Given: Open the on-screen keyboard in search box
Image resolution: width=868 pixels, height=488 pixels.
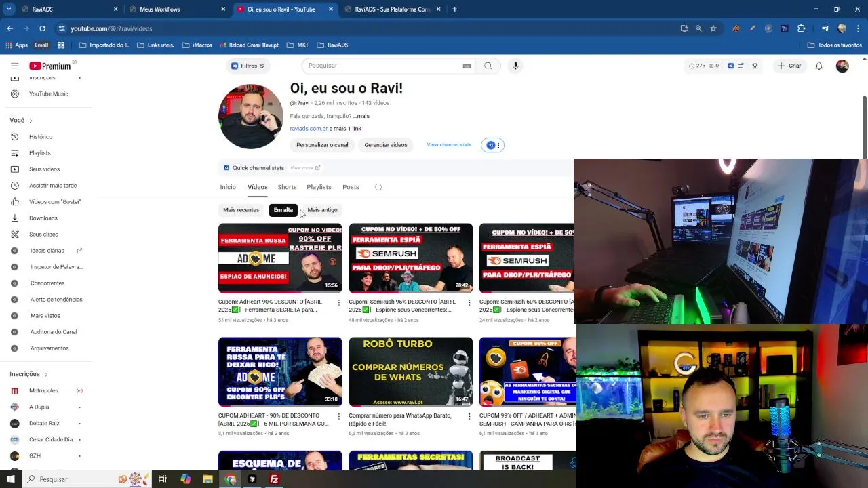Looking at the screenshot, I should [x=467, y=66].
